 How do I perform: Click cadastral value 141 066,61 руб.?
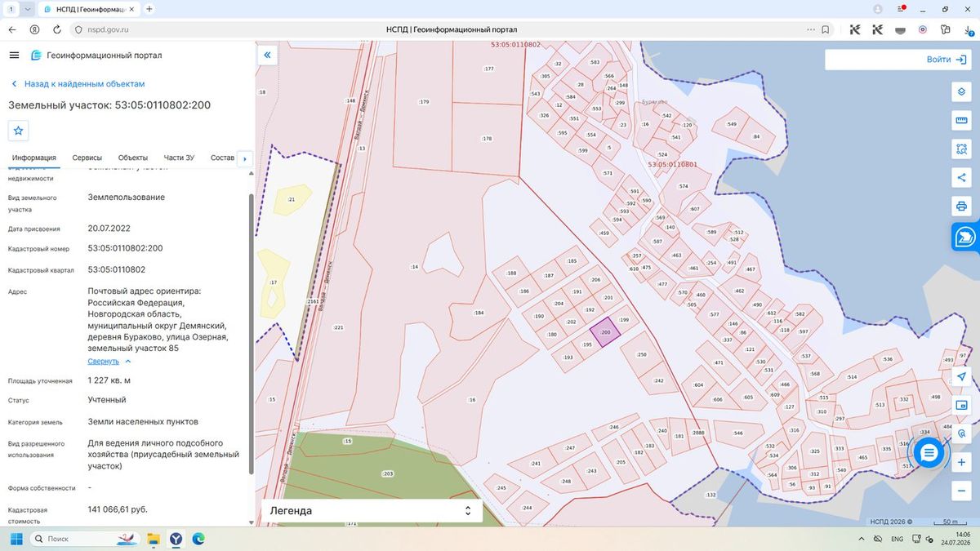(118, 509)
